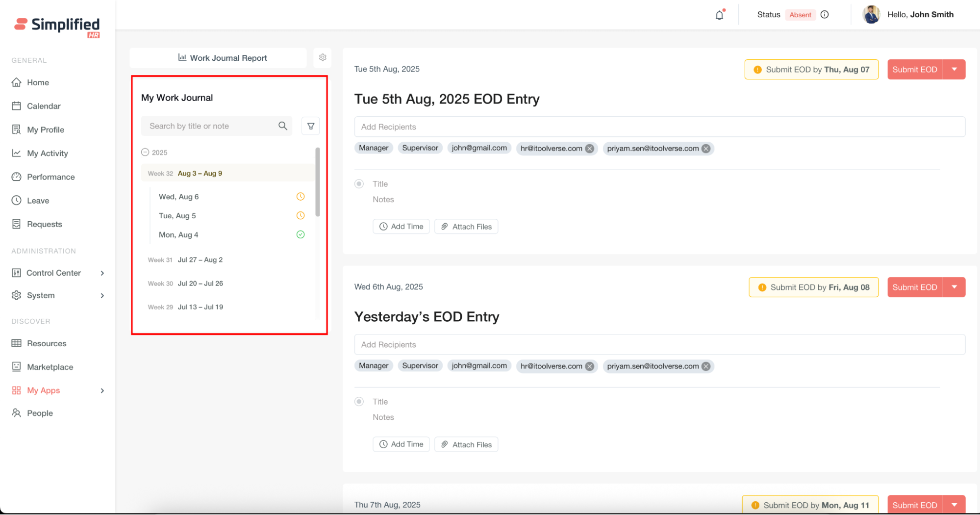Click the Work Journal Report button

pyautogui.click(x=223, y=58)
